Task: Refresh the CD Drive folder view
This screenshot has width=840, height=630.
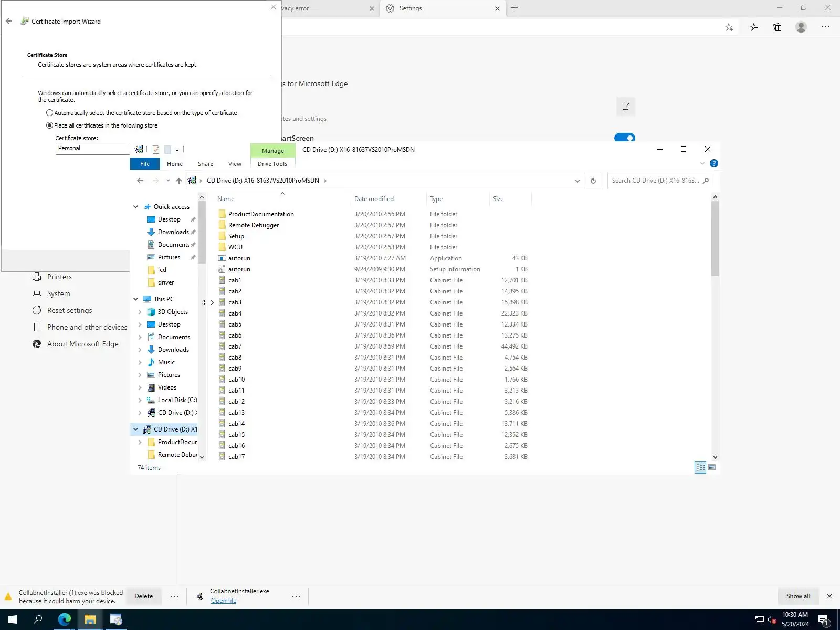Action: (x=593, y=181)
